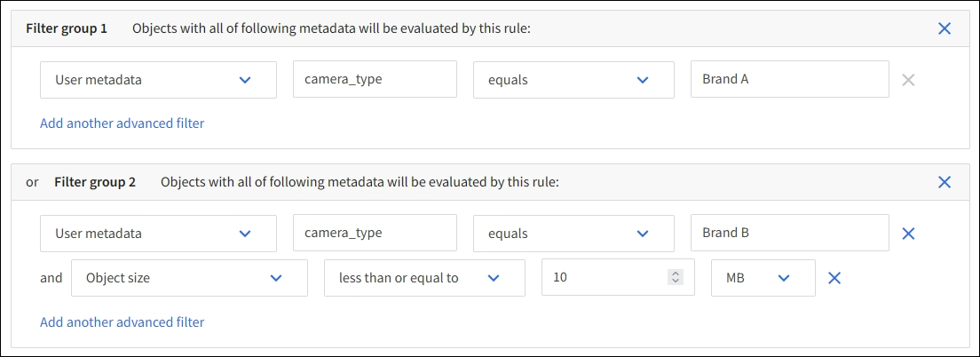
Task: Click Add another advanced filter in group 2
Action: pos(122,322)
